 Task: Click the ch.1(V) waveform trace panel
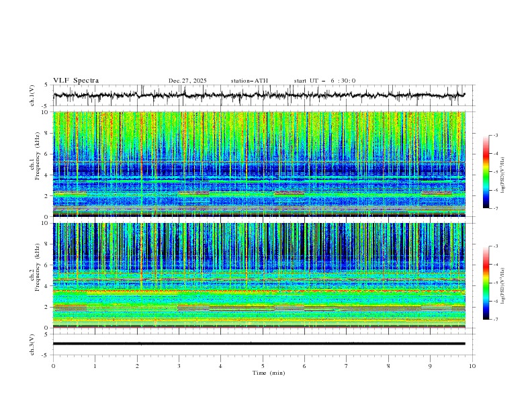coord(263,95)
